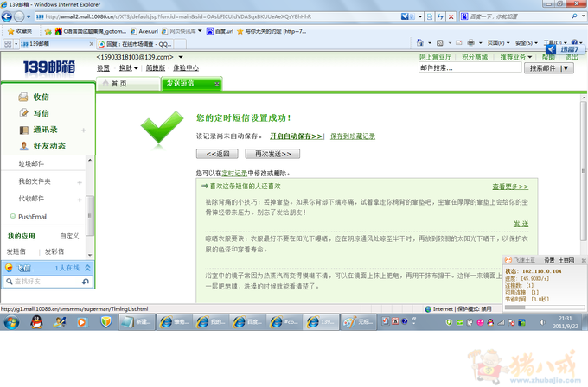
Task: Click the IE back navigation arrow
Action: point(7,16)
